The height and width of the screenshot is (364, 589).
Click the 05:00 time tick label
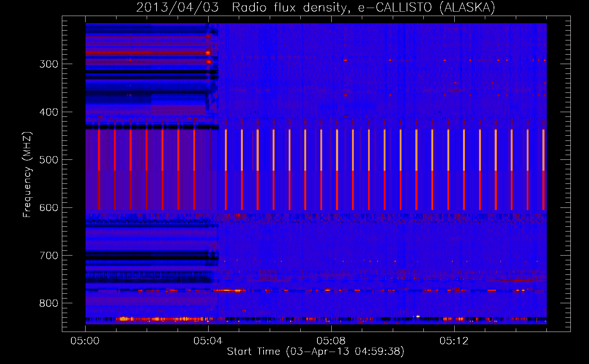click(85, 341)
